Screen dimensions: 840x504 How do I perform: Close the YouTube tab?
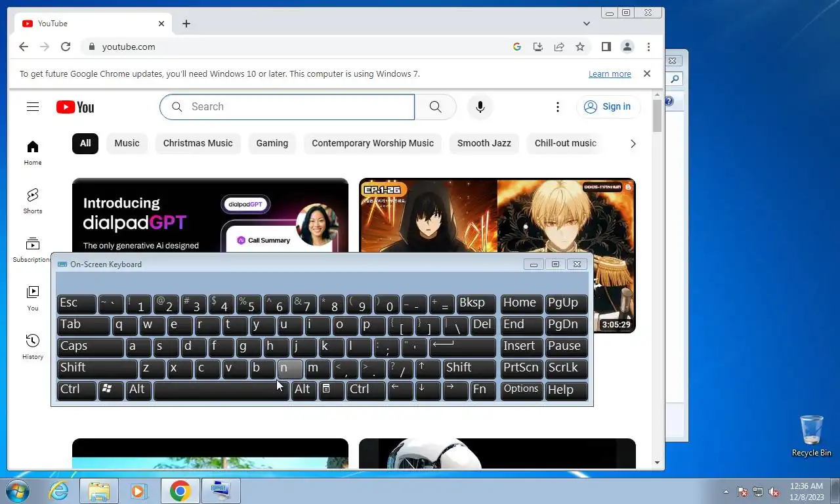pos(161,24)
